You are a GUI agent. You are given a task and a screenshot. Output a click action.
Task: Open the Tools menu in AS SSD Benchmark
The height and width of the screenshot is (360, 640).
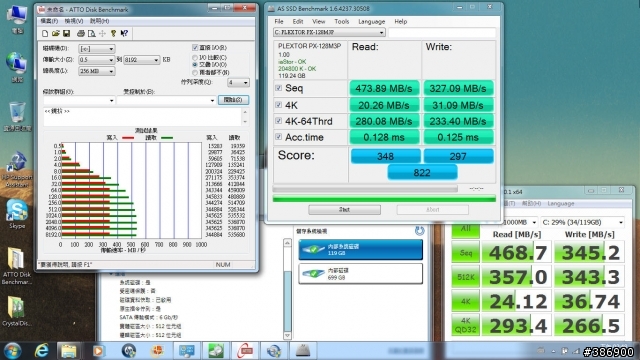pyautogui.click(x=342, y=21)
